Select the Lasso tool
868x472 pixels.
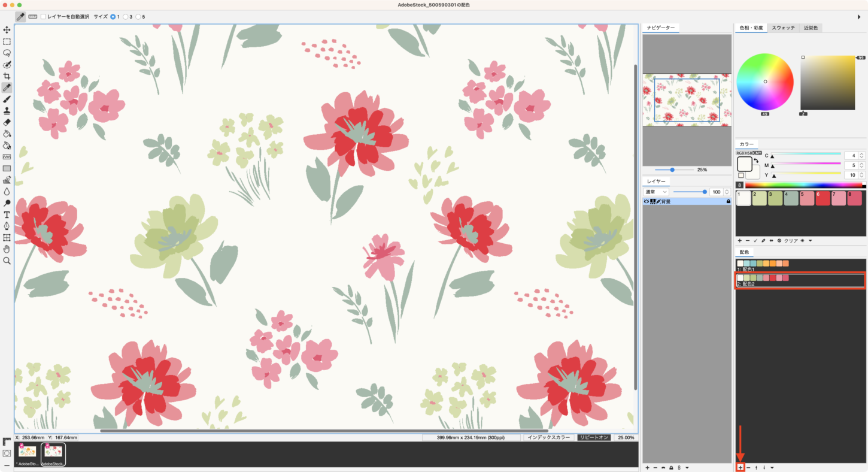pyautogui.click(x=7, y=53)
